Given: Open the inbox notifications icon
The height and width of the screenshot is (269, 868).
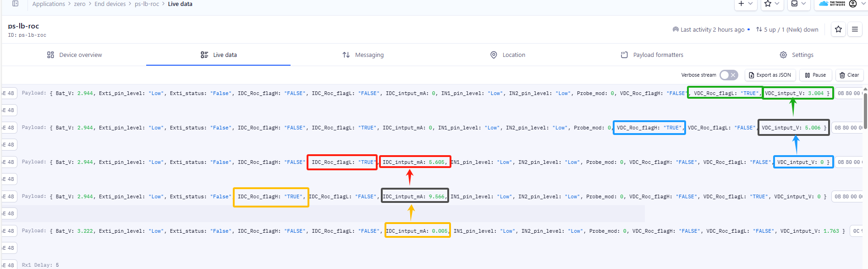Looking at the screenshot, I should (x=795, y=4).
